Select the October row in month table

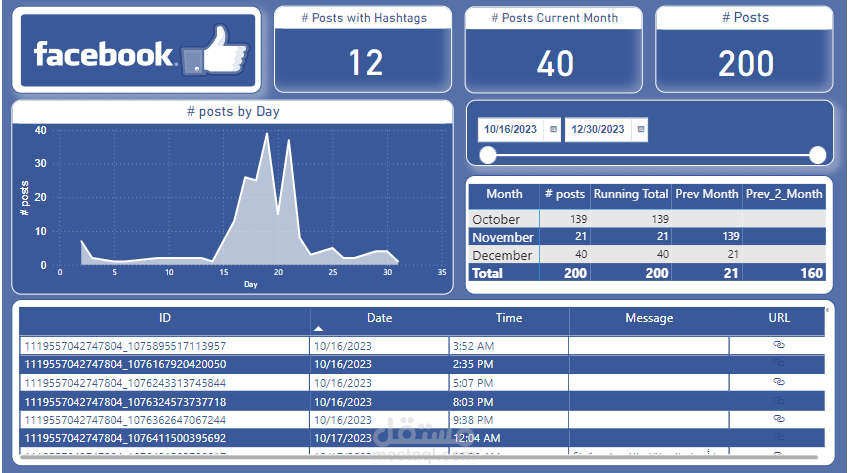(647, 219)
